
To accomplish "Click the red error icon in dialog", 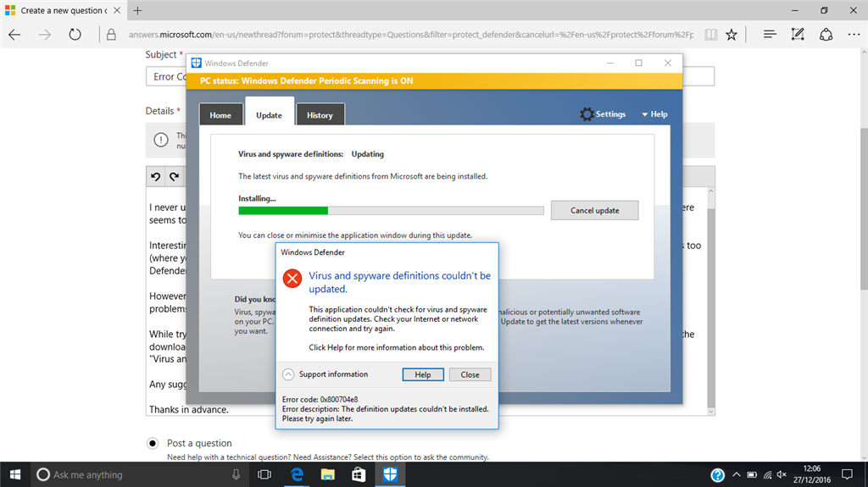I will (292, 279).
